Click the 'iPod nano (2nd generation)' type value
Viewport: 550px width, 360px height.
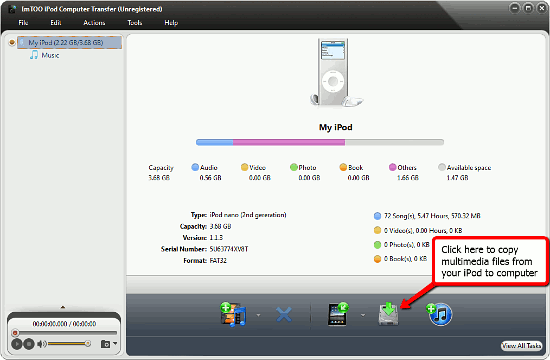pos(248,215)
